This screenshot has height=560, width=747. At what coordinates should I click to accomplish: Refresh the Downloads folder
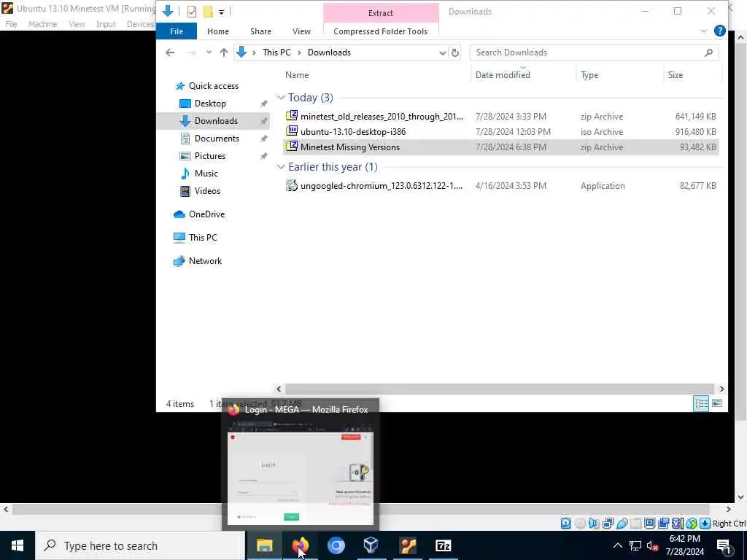(455, 52)
